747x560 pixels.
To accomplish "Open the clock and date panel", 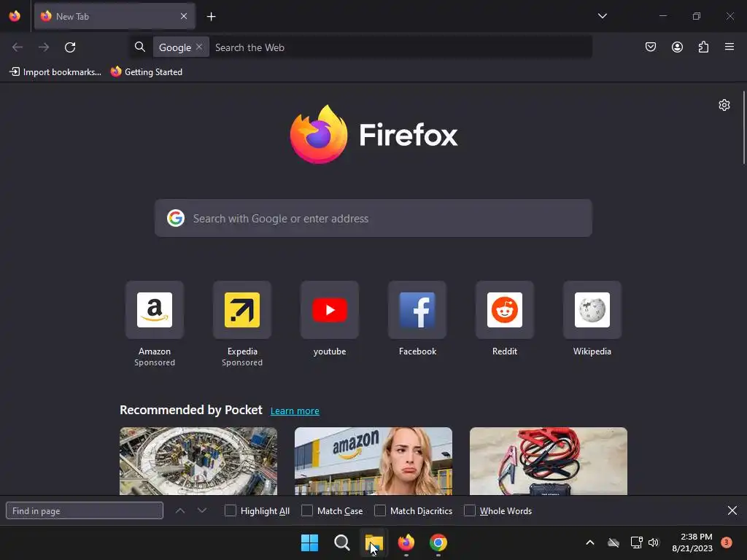I will coord(692,542).
